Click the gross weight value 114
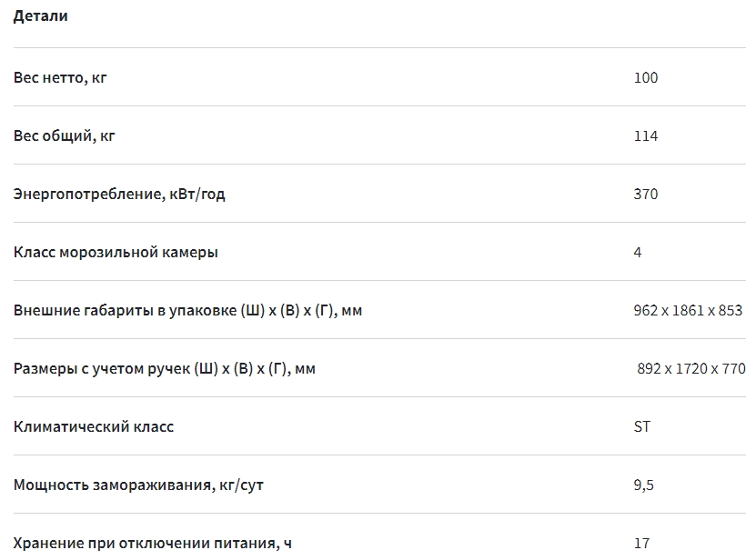The height and width of the screenshot is (560, 746). [645, 135]
